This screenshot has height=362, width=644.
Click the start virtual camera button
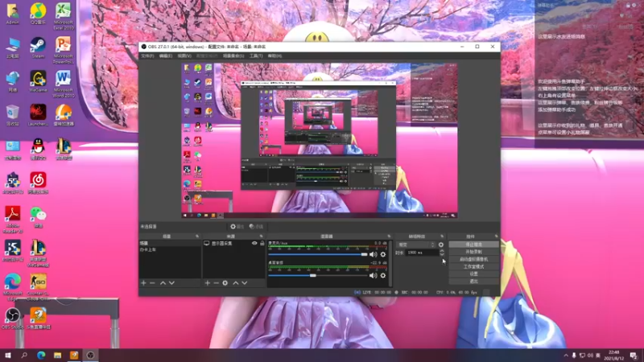(x=473, y=259)
